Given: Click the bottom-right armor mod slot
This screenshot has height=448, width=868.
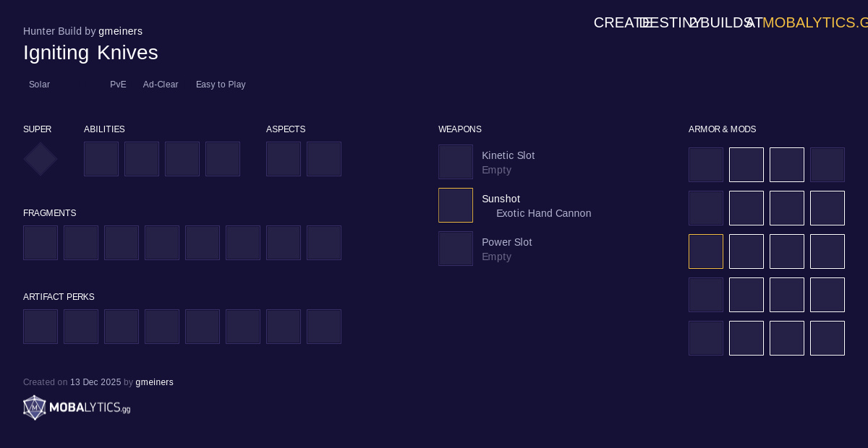Looking at the screenshot, I should point(827,338).
